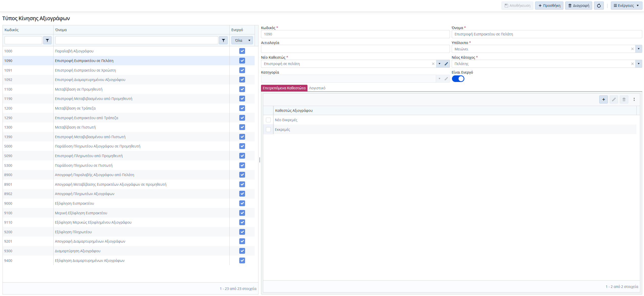Viewport: 644px width, 296px height.
Task: Open the three-dot menu in statuses grid
Action: point(634,99)
